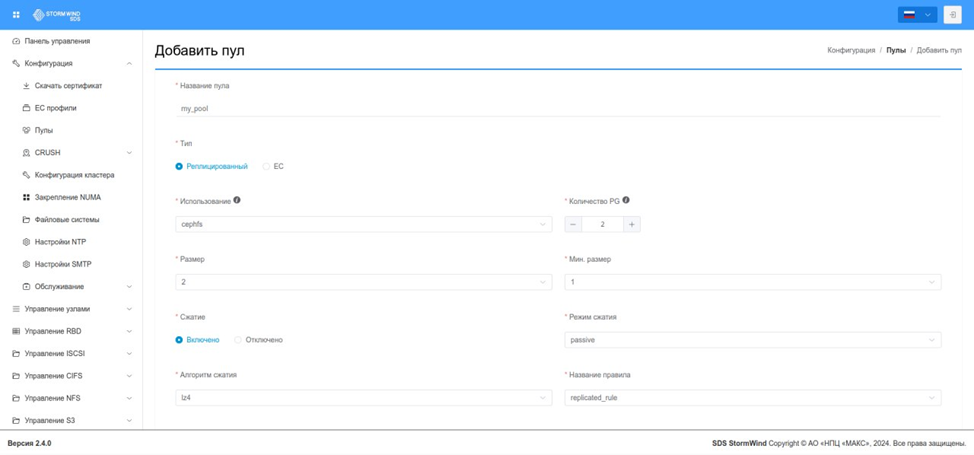974x455 pixels.
Task: Open the language flag selector
Action: [917, 15]
